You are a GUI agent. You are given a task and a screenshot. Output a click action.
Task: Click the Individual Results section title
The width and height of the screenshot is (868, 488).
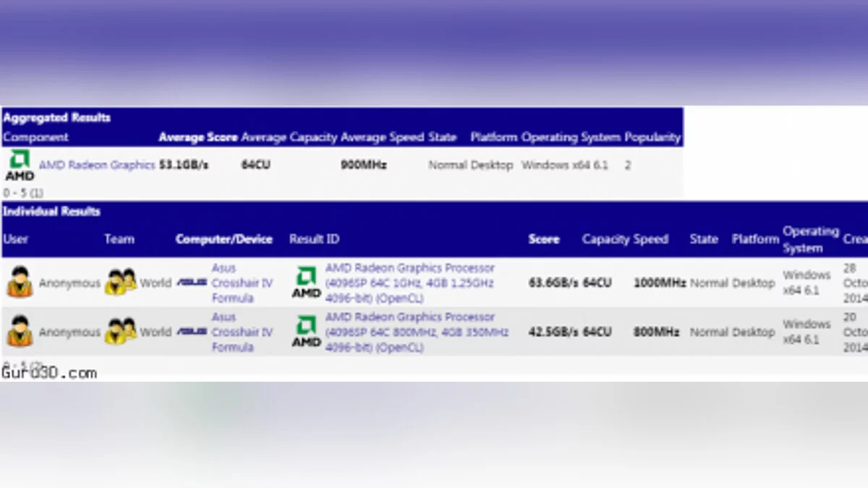(51, 211)
